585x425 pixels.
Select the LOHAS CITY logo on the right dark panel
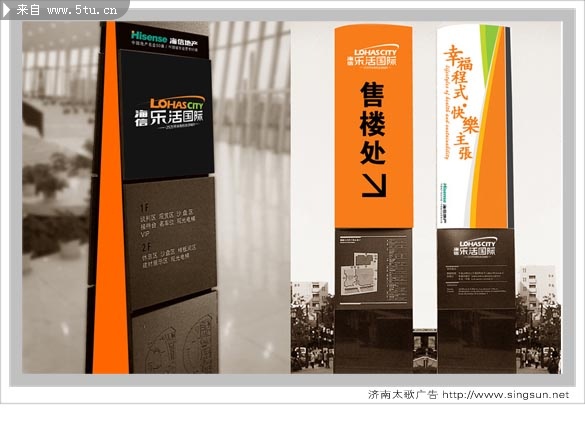click(475, 247)
